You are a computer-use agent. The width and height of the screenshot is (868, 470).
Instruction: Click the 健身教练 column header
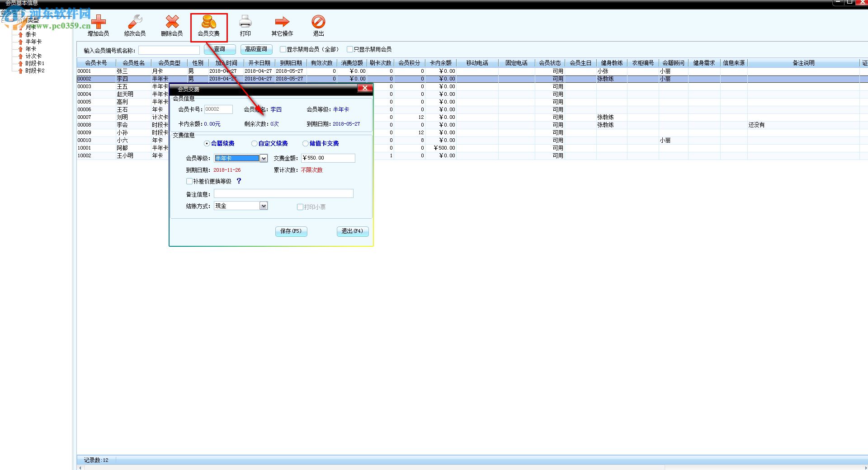pyautogui.click(x=612, y=63)
